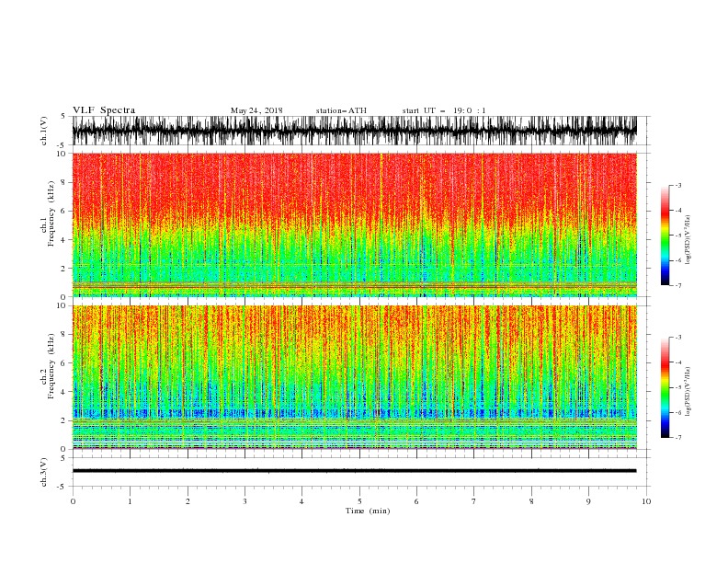Click the "-5" volt tick on the ch.3(V) axis
728x563 pixels.
[62, 487]
